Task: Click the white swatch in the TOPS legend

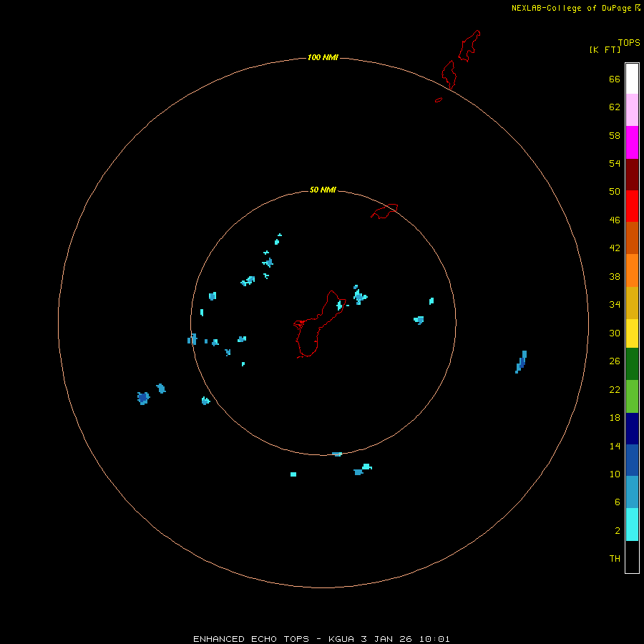Action: (632, 79)
